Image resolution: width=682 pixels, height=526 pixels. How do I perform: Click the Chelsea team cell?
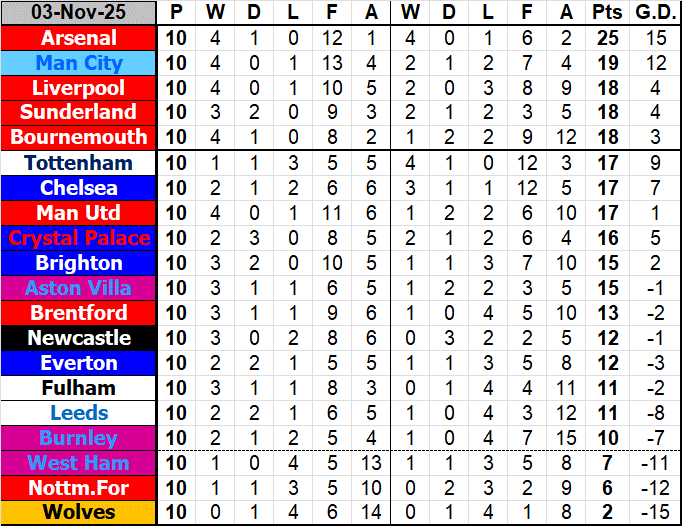(79, 188)
